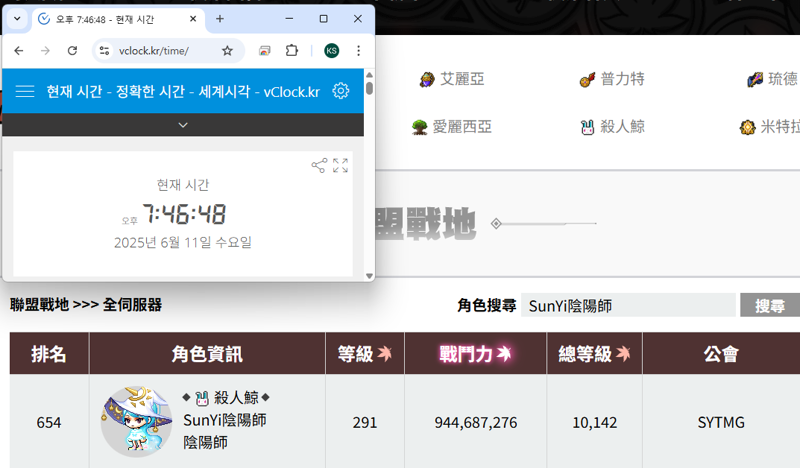
Task: Open the tab search dropdown arrow
Action: pos(17,19)
